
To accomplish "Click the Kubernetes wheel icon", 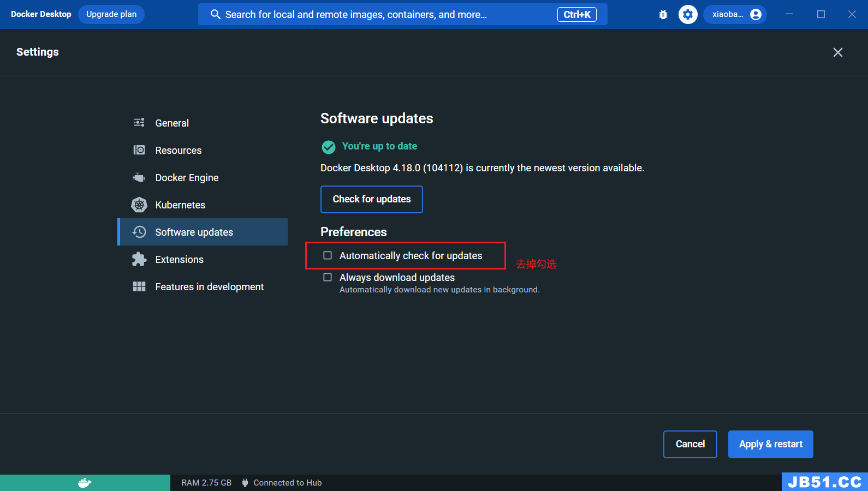I will coord(139,205).
